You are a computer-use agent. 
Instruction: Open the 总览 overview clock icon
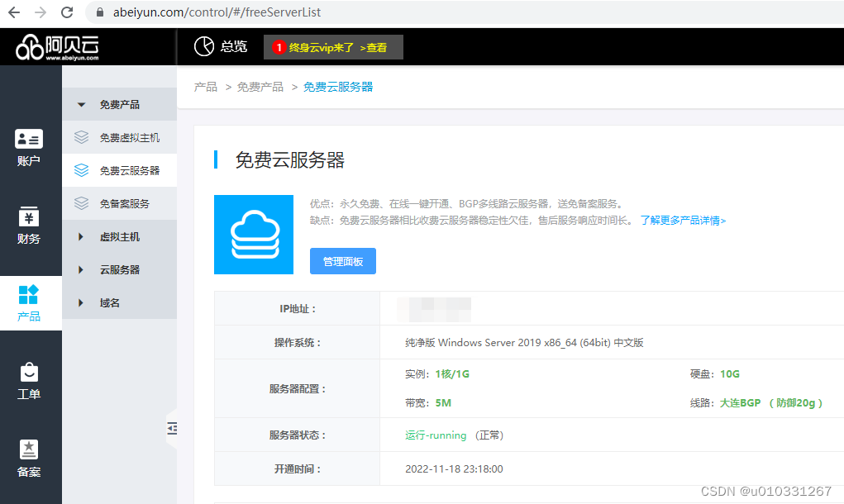[204, 47]
